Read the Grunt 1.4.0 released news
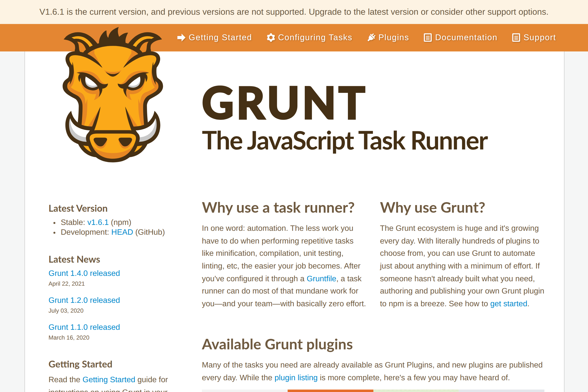The width and height of the screenshot is (588, 392). coord(84,273)
